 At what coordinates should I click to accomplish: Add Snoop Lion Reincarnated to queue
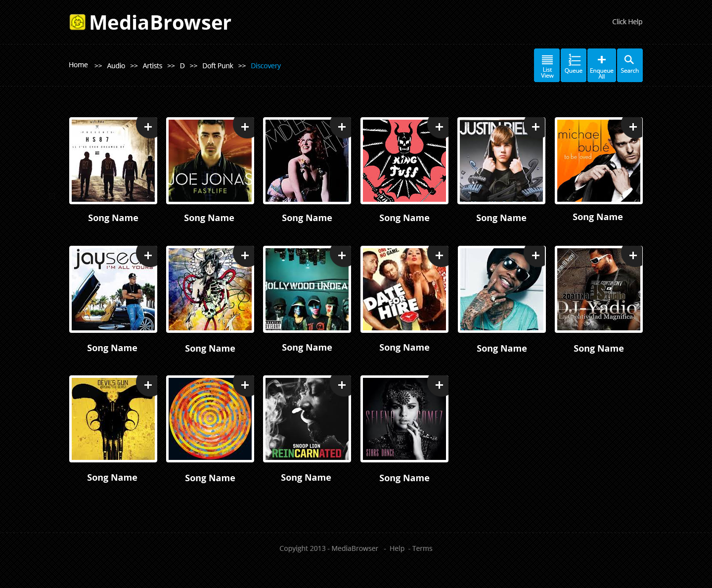(x=342, y=385)
